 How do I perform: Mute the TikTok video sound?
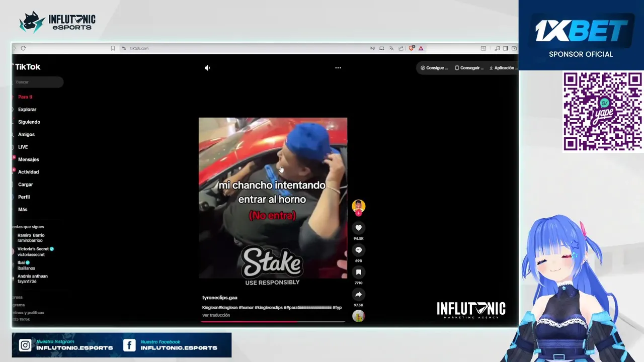[x=207, y=68]
